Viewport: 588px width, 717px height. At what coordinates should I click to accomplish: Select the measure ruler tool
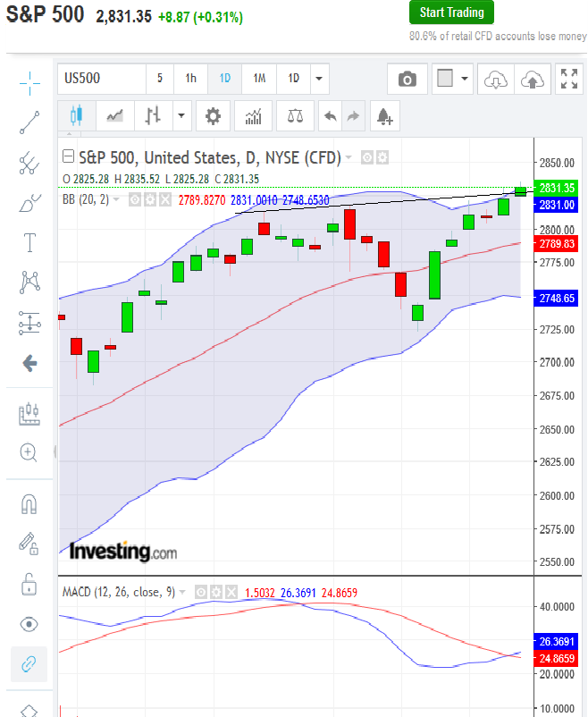[29, 414]
